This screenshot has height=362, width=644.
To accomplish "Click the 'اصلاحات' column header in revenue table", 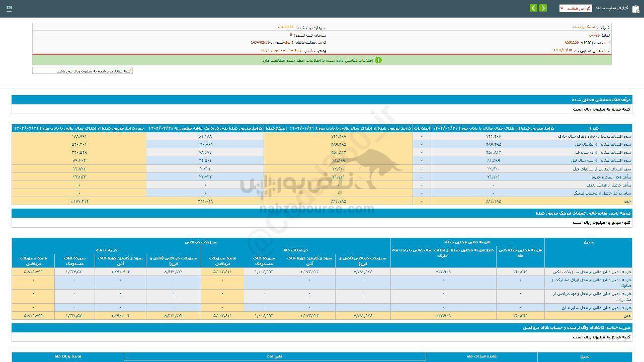I will (x=422, y=128).
